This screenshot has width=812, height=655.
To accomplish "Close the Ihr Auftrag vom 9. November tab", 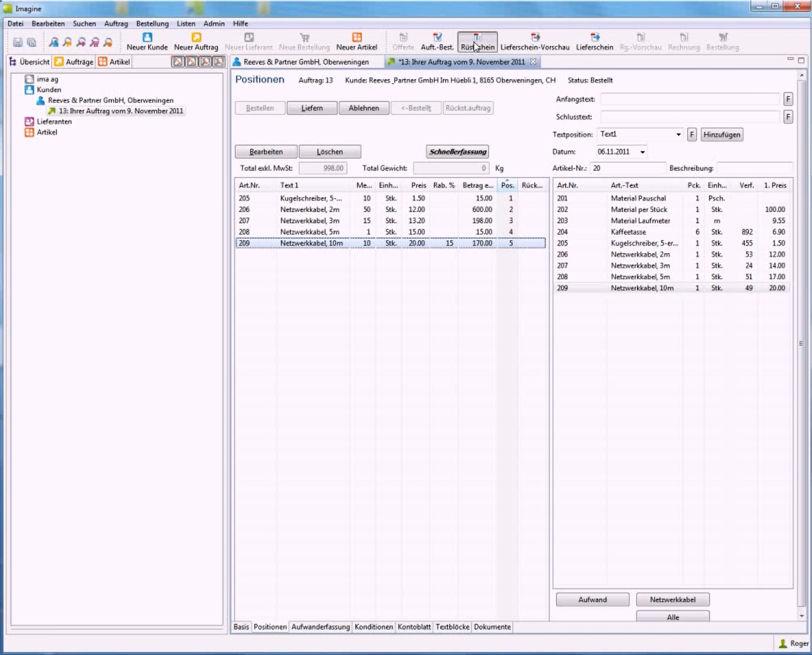I will [534, 62].
